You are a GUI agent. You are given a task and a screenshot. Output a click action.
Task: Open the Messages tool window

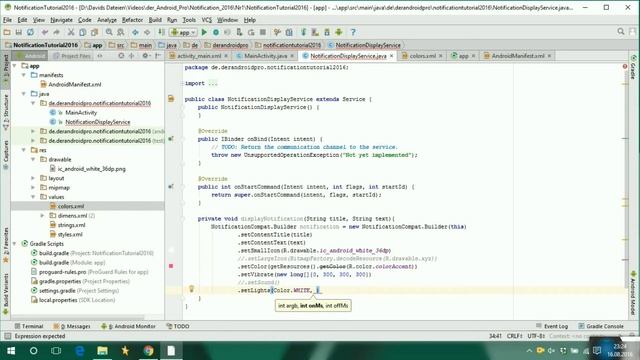tap(72, 326)
